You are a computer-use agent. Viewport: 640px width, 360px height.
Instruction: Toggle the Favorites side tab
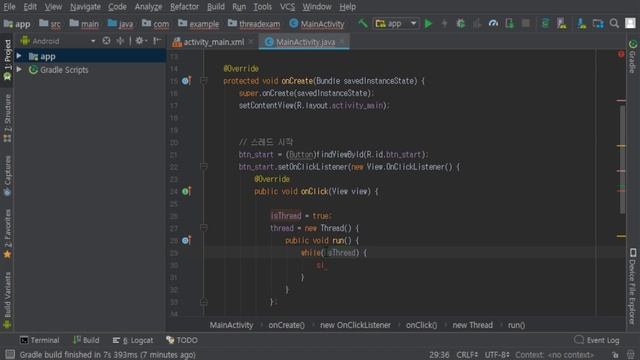point(7,234)
